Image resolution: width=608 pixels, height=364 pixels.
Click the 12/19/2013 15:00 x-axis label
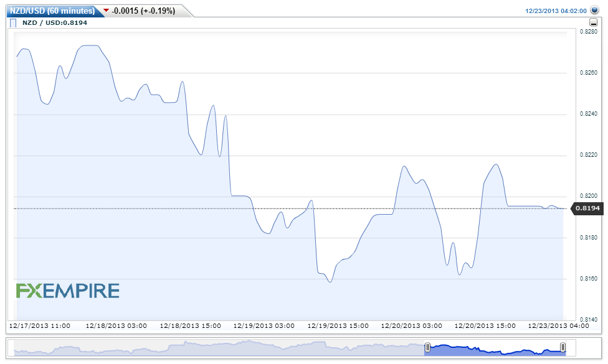pyautogui.click(x=338, y=326)
